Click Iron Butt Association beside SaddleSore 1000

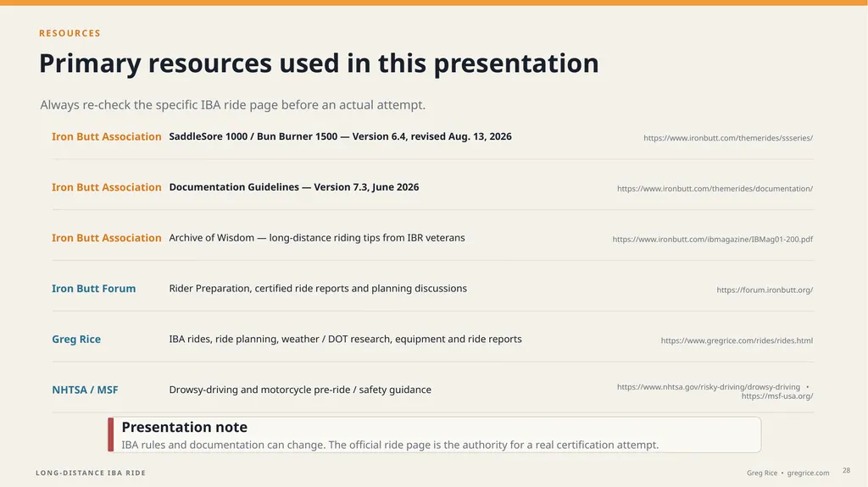[106, 136]
